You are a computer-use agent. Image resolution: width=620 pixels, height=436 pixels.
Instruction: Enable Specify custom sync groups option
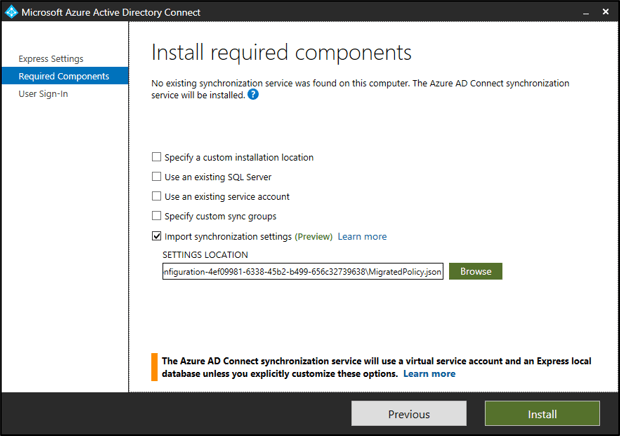[156, 216]
